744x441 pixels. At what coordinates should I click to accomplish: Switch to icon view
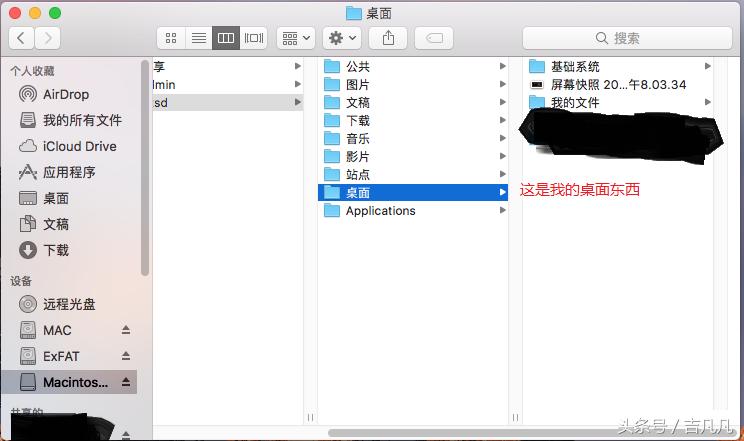tap(171, 38)
